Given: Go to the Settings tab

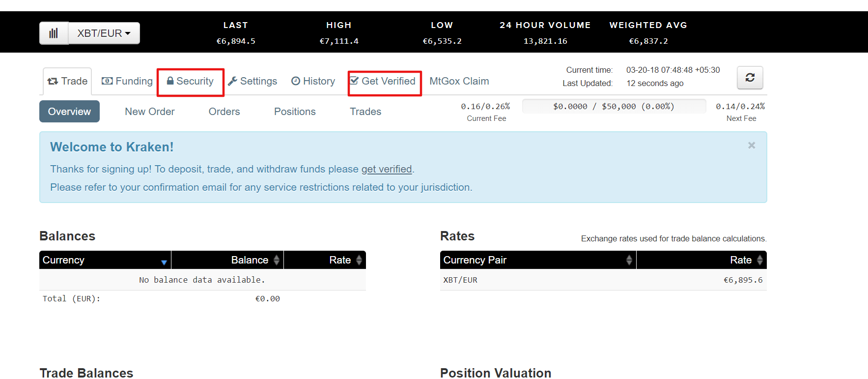Looking at the screenshot, I should pyautogui.click(x=252, y=81).
